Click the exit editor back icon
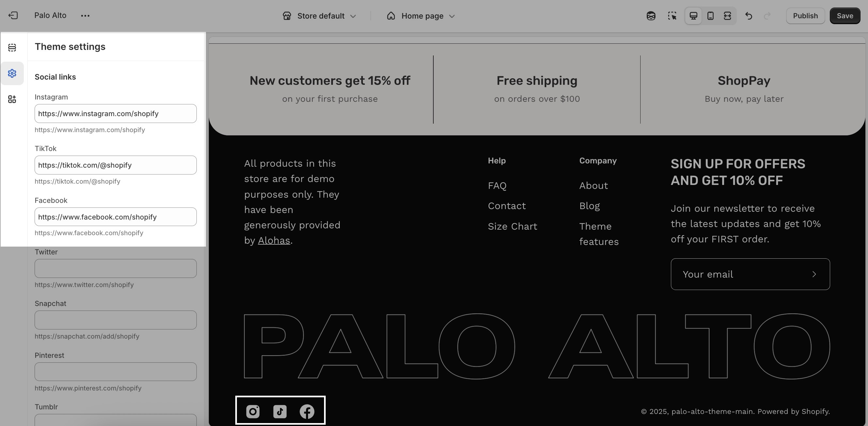868x426 pixels. [13, 15]
